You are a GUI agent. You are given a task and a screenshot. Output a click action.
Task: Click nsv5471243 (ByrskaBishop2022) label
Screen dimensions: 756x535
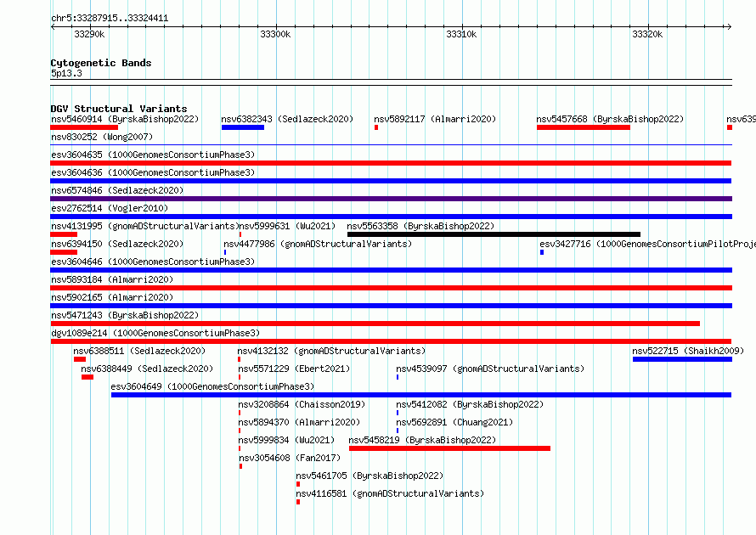coord(125,315)
